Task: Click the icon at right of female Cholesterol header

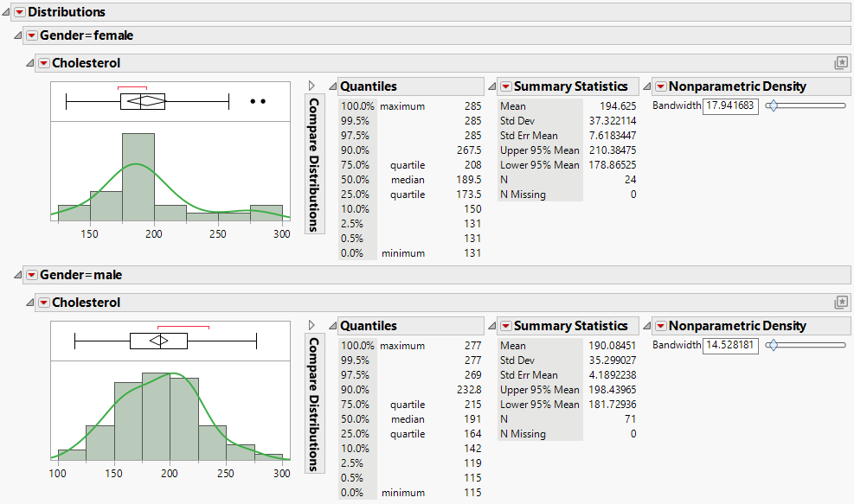Action: [x=839, y=63]
